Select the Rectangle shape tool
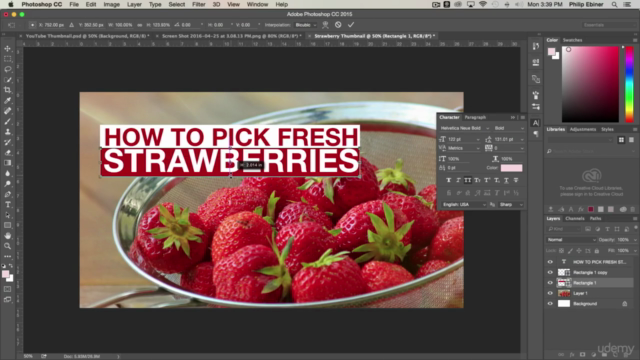This screenshot has width=640, height=360. click(7, 225)
